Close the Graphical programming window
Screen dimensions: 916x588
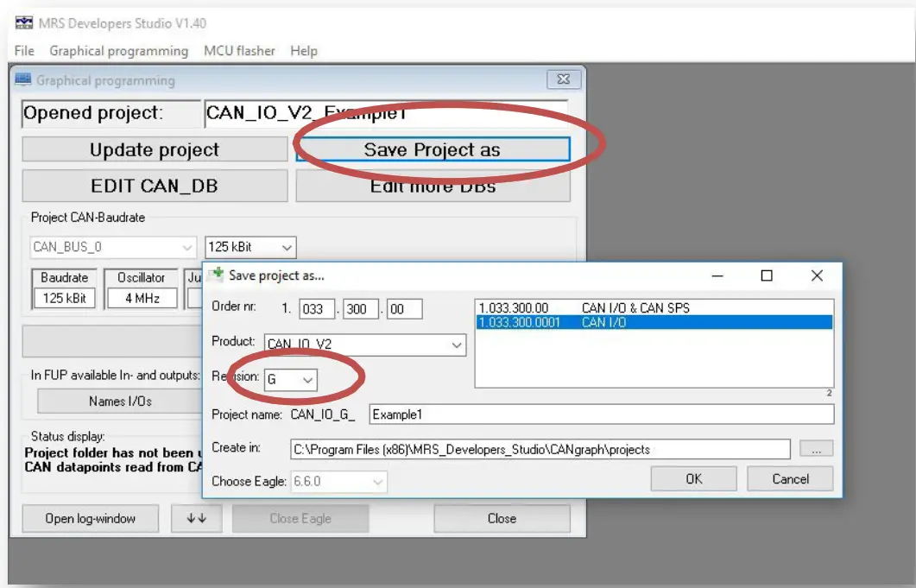[x=564, y=79]
